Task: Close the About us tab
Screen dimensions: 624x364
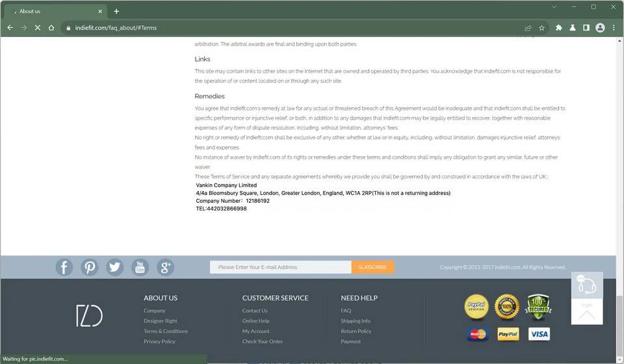Action: [x=100, y=11]
